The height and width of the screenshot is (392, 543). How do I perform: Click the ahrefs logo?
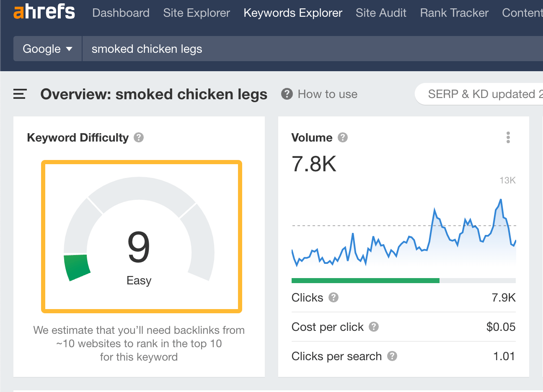44,12
